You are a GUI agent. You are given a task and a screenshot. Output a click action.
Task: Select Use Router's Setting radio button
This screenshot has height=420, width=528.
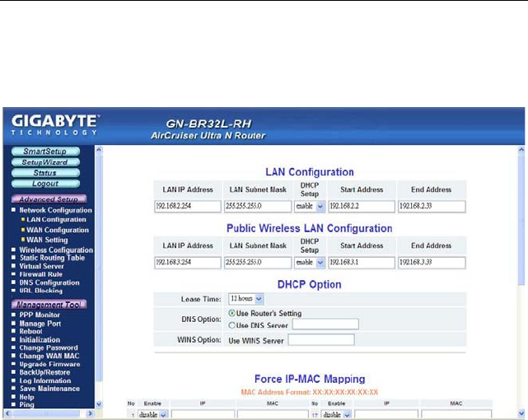click(231, 313)
